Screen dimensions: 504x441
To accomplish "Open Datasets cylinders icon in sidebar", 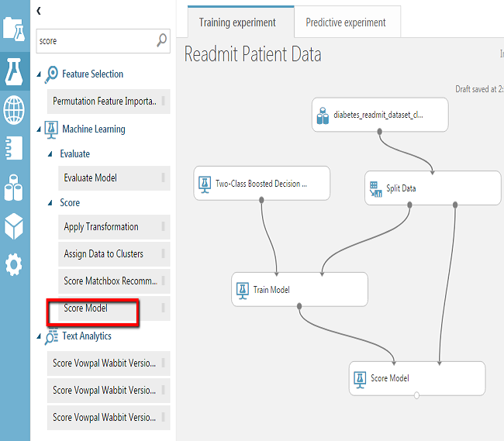I will click(x=15, y=187).
